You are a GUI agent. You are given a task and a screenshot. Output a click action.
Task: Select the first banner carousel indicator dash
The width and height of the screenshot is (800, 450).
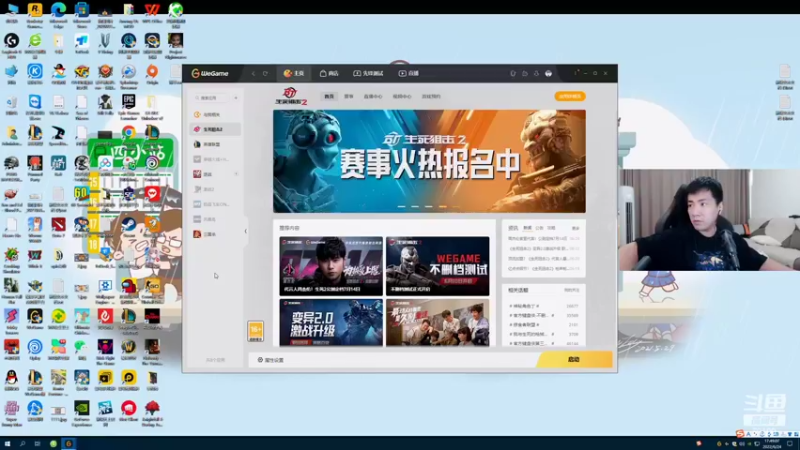click(x=402, y=207)
